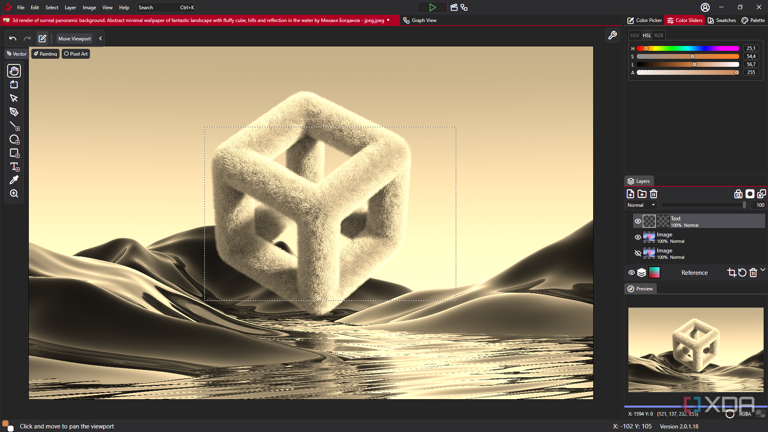Select the Text tool

coord(14,167)
